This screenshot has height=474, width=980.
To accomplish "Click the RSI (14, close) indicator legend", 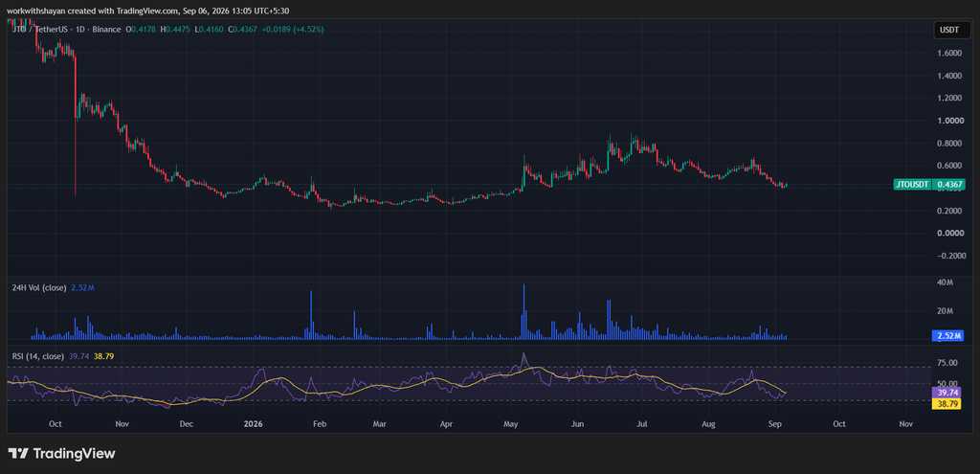I will tap(37, 356).
